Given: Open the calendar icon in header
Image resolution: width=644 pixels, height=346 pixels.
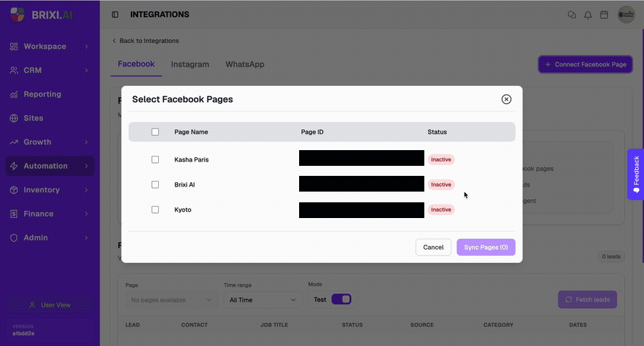Looking at the screenshot, I should pyautogui.click(x=604, y=15).
